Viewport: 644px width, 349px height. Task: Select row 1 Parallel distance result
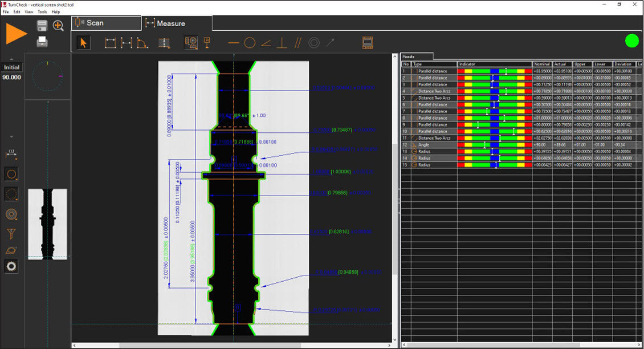tap(521, 71)
